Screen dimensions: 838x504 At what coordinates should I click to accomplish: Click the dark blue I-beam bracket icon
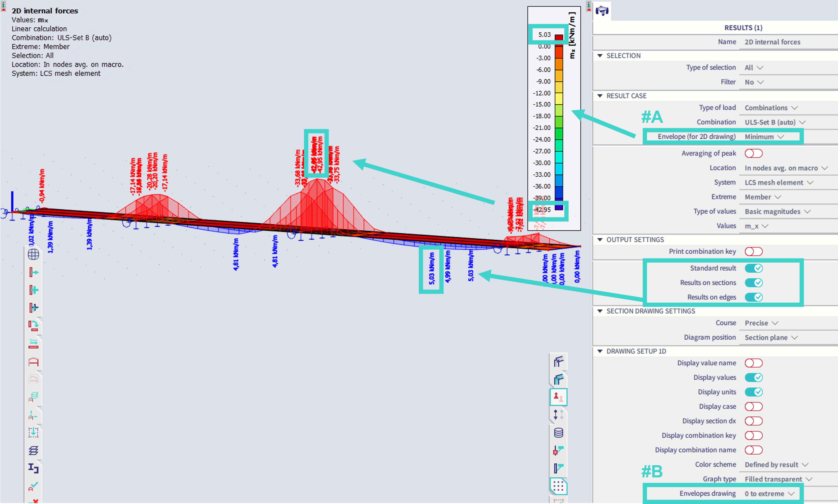click(33, 468)
